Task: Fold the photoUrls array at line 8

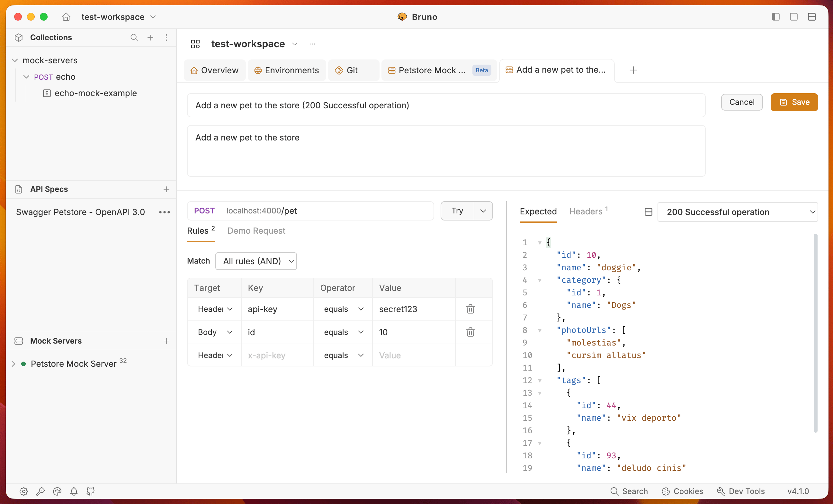Action: pos(540,330)
